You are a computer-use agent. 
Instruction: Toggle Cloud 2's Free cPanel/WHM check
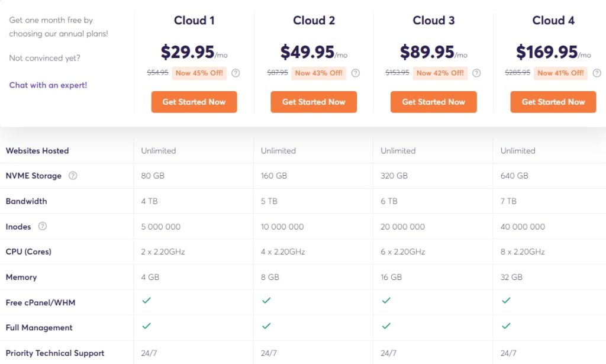tap(266, 302)
